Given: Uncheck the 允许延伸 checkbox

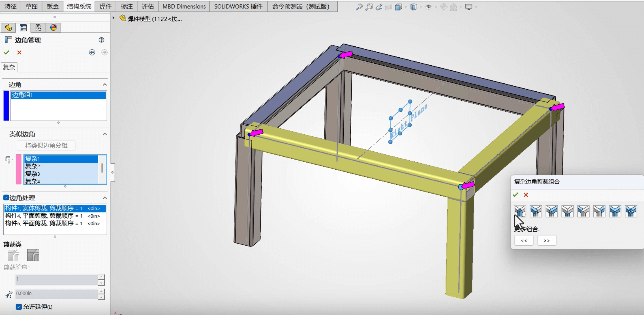Looking at the screenshot, I should [19, 307].
